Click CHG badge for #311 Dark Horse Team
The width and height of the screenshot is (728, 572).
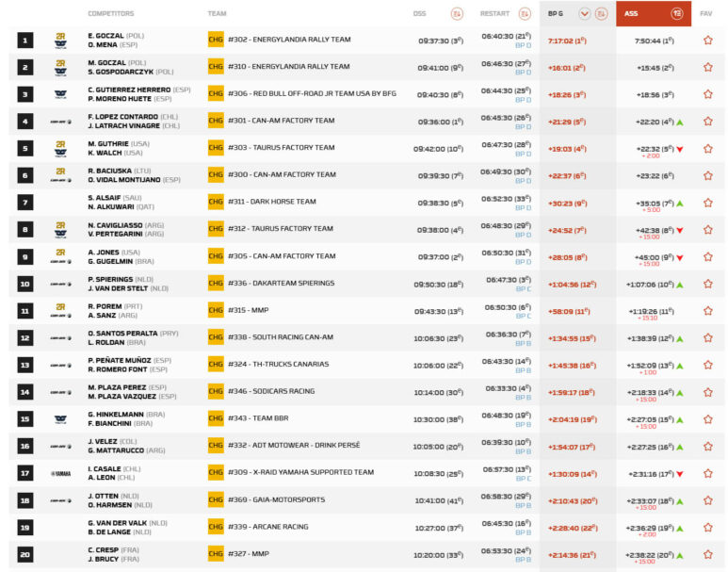[x=216, y=202]
